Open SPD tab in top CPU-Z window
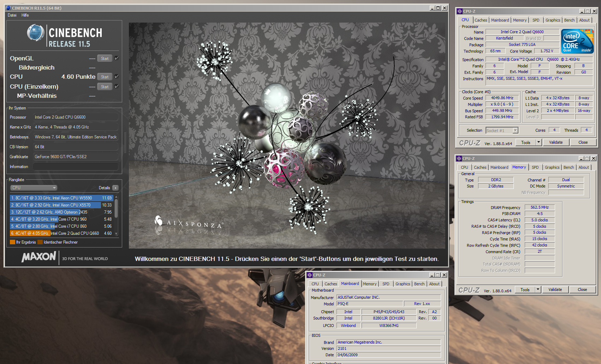The height and width of the screenshot is (364, 601). pos(536,20)
